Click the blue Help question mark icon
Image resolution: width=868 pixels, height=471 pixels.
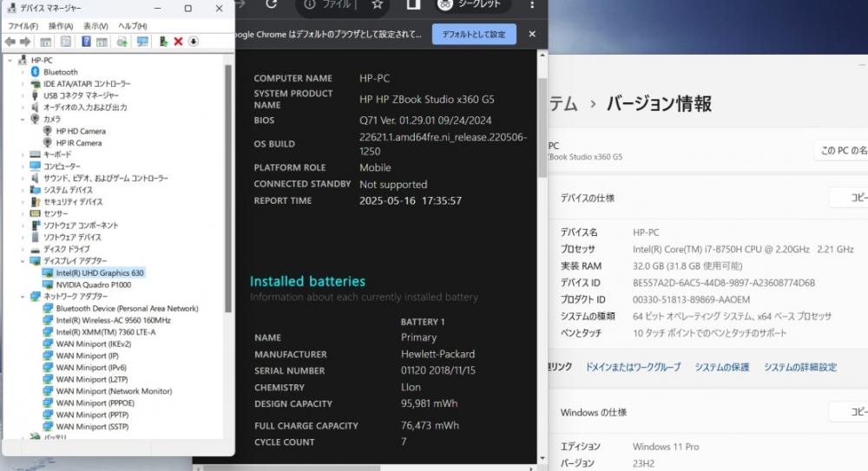coord(86,42)
